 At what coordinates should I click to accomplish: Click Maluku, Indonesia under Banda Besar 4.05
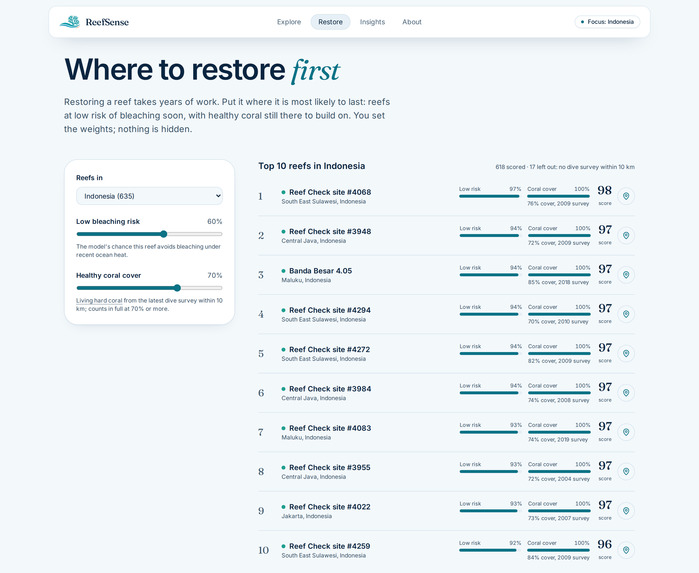coord(306,280)
